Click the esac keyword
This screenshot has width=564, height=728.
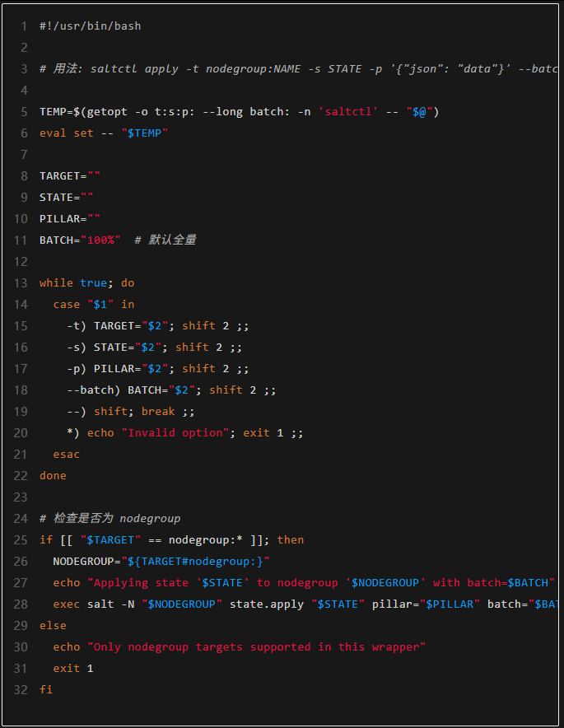(x=66, y=455)
